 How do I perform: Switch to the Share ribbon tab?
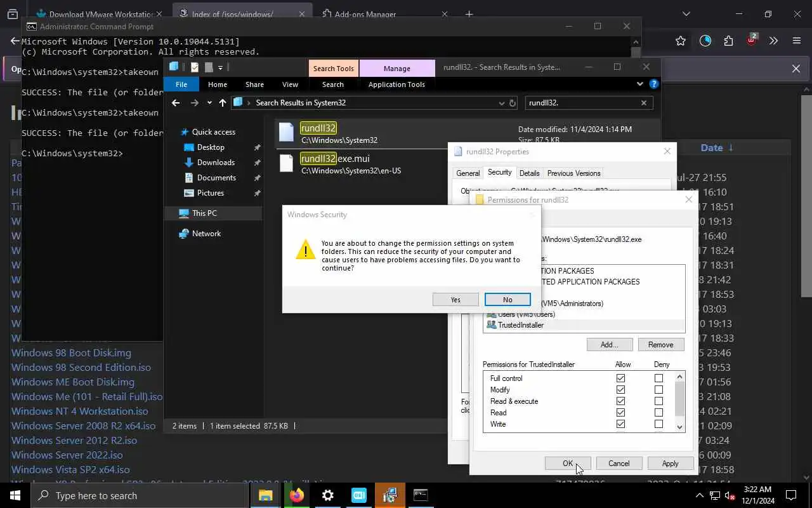pyautogui.click(x=254, y=84)
